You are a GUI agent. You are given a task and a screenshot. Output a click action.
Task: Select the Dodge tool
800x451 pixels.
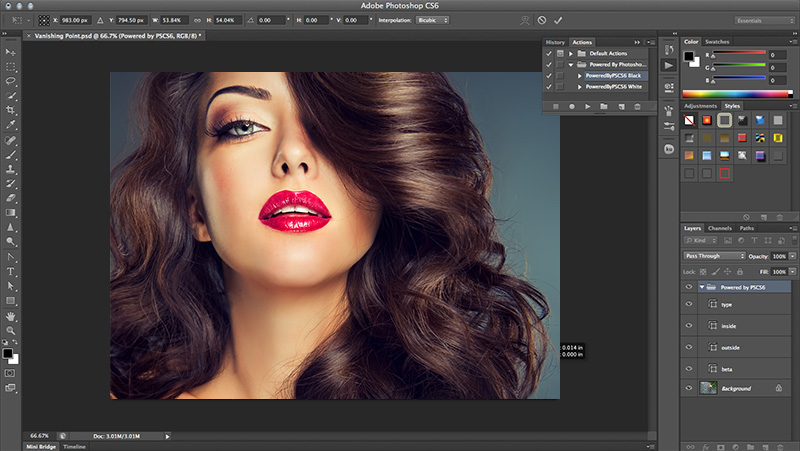[10, 242]
